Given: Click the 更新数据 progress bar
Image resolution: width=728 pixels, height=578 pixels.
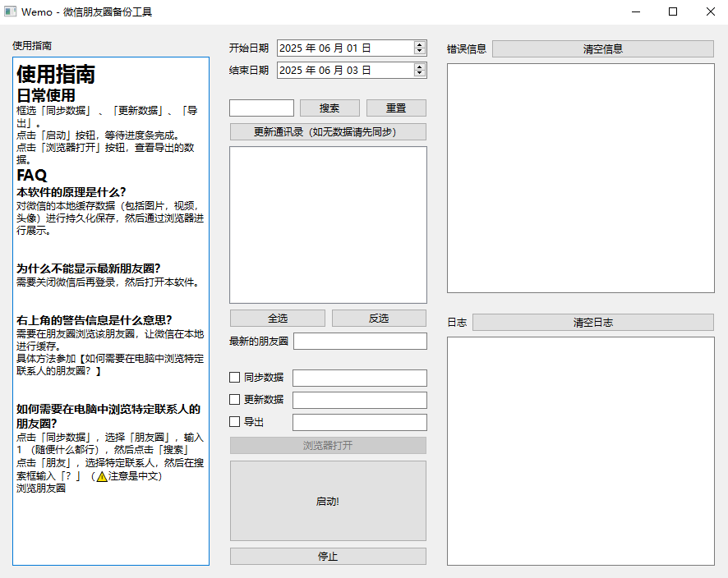Looking at the screenshot, I should pos(360,401).
